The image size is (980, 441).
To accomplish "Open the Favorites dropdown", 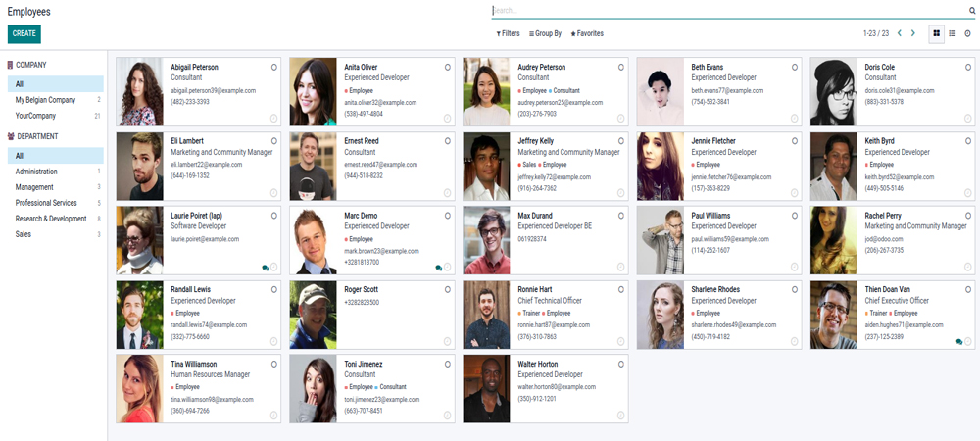I will click(x=587, y=33).
